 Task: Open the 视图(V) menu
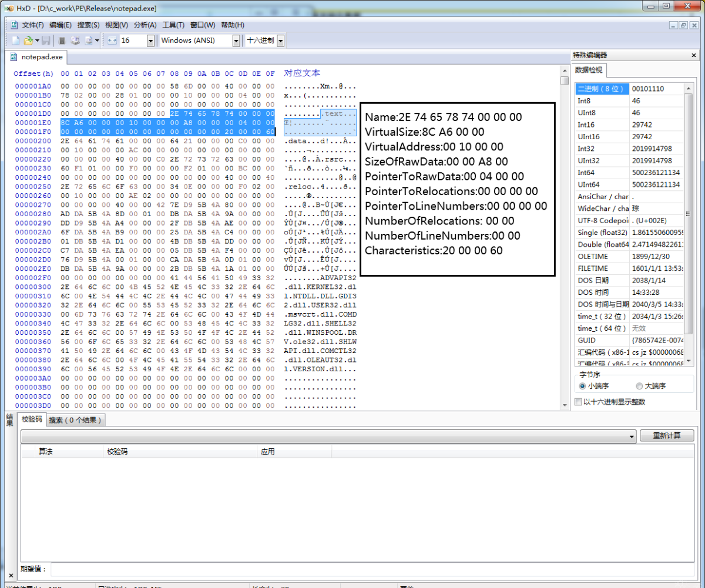coord(116,25)
